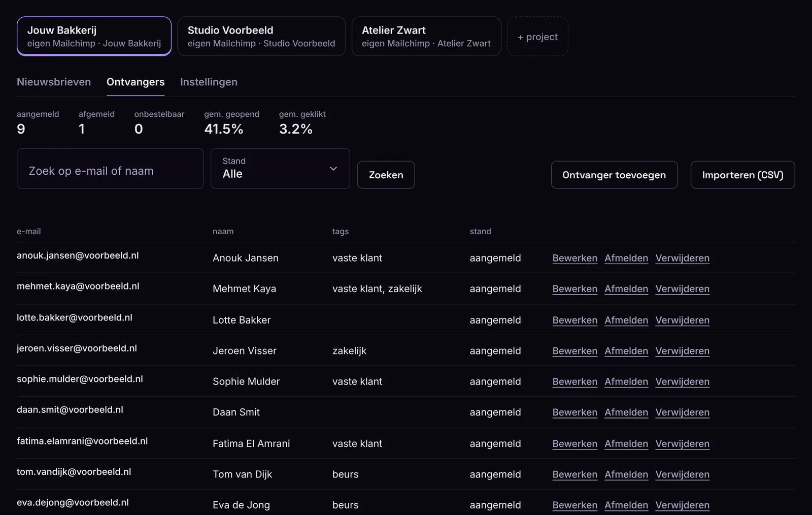Screen dimensions: 812x515
Task: Click the e-mail column header
Action: point(28,231)
